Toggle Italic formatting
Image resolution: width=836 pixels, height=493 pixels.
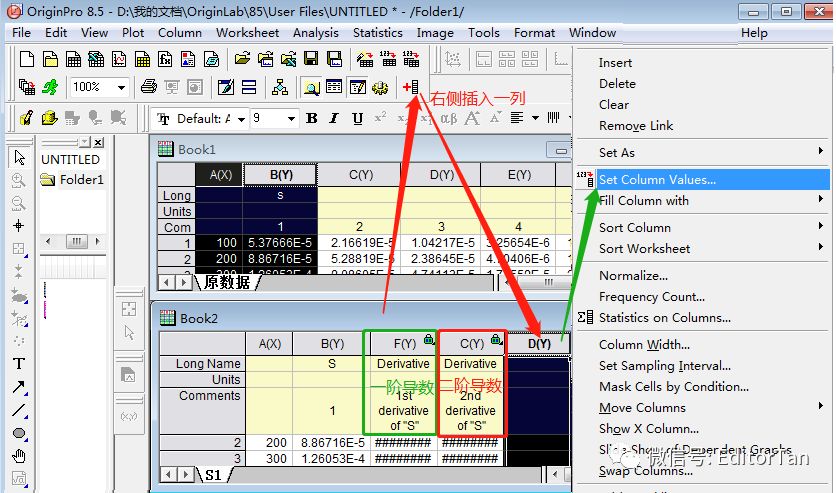point(334,118)
